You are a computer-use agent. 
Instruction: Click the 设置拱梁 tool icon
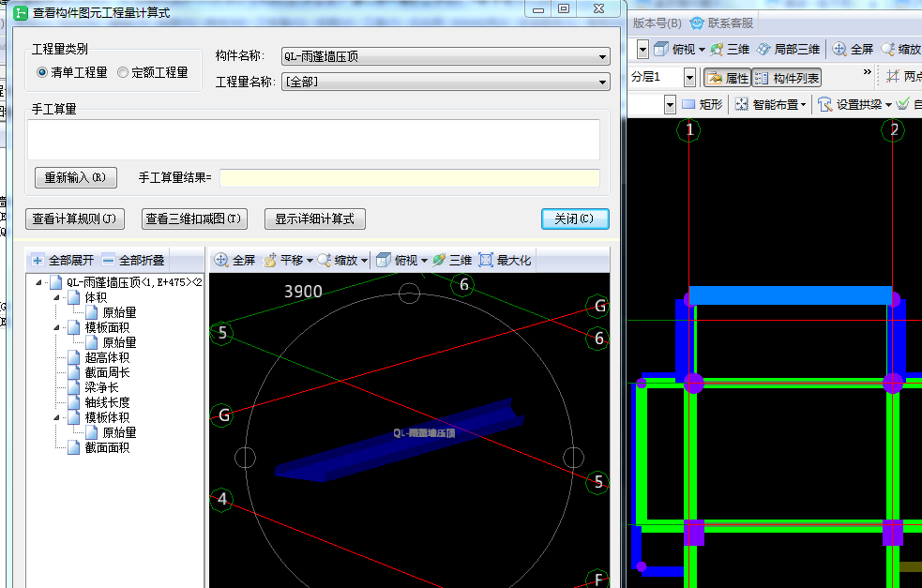click(825, 105)
